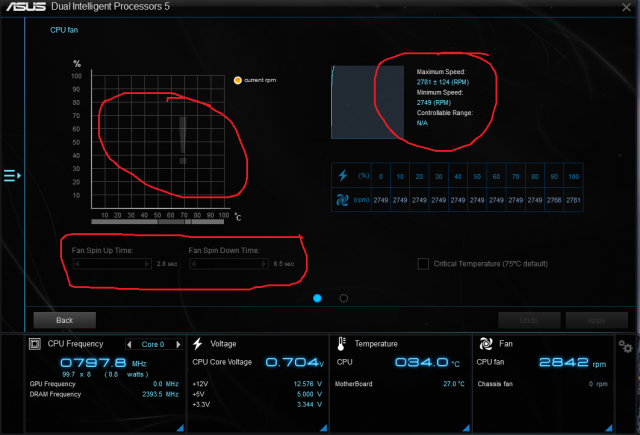Select the first page indicator dot
The image size is (640, 435).
point(317,298)
